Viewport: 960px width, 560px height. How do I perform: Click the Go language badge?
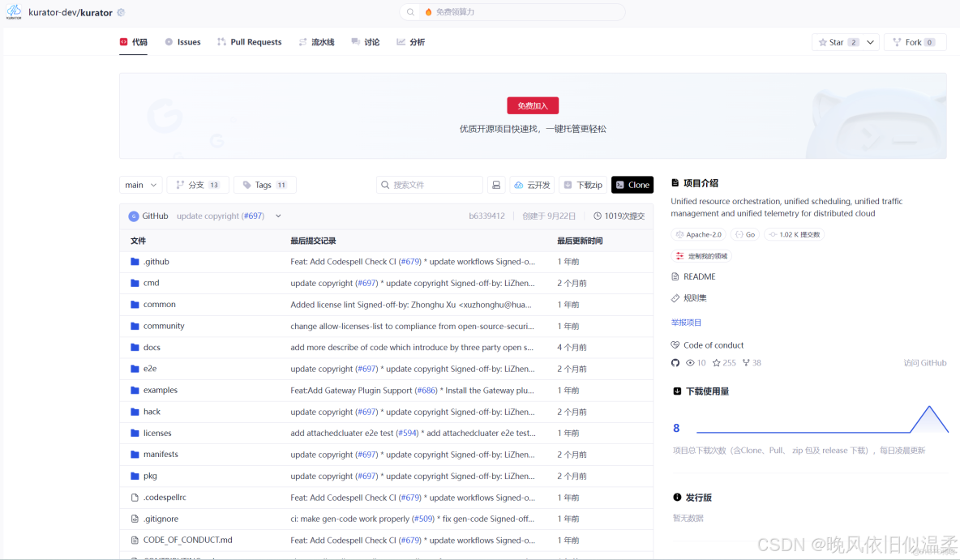point(744,233)
